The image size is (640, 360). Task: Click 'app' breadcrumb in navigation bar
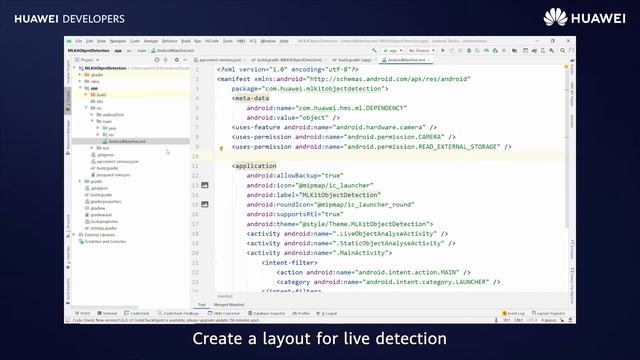118,51
